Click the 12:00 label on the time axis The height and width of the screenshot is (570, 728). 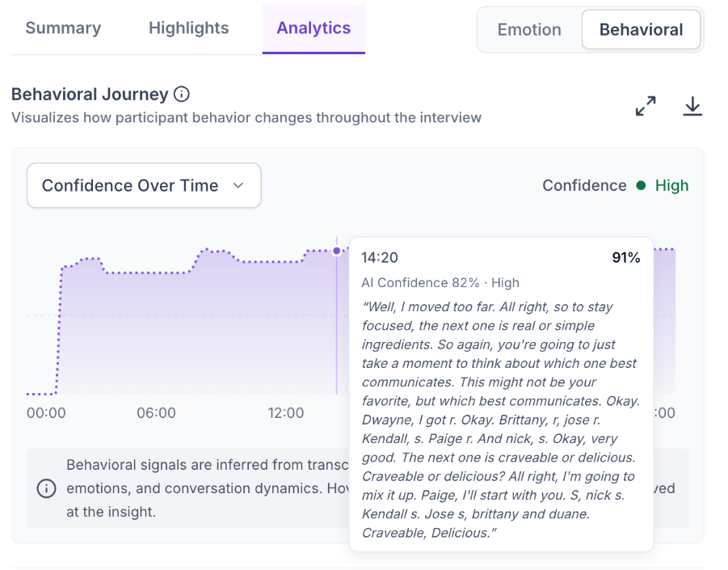(x=285, y=412)
